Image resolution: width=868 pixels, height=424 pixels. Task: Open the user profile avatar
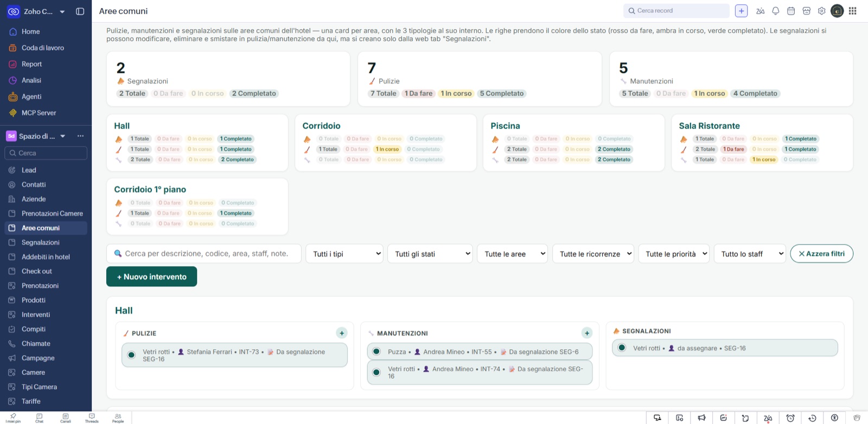837,11
